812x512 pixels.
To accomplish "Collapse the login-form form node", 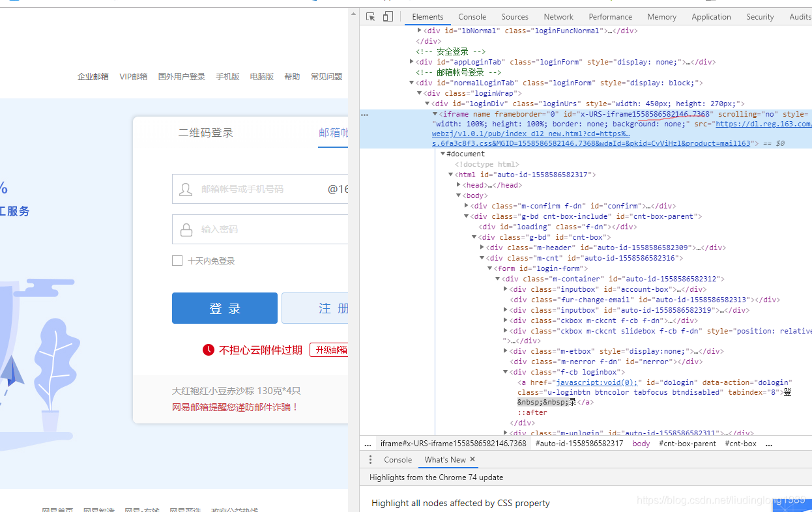I will tap(490, 268).
